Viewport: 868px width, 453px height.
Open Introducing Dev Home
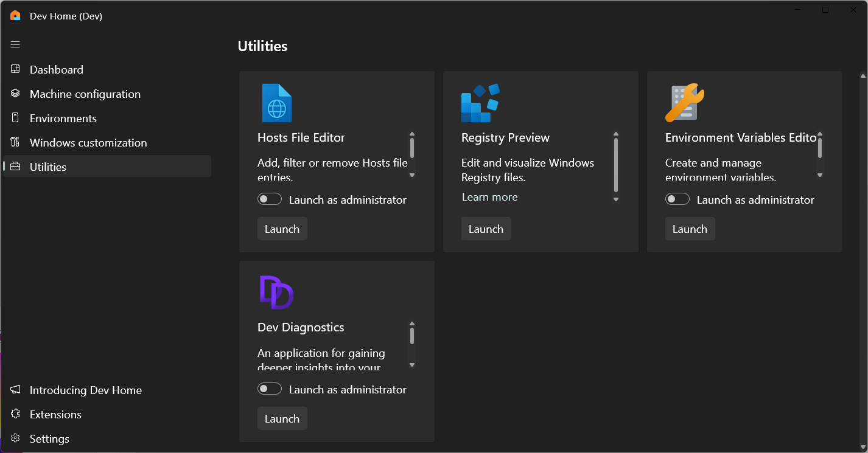pyautogui.click(x=107, y=390)
